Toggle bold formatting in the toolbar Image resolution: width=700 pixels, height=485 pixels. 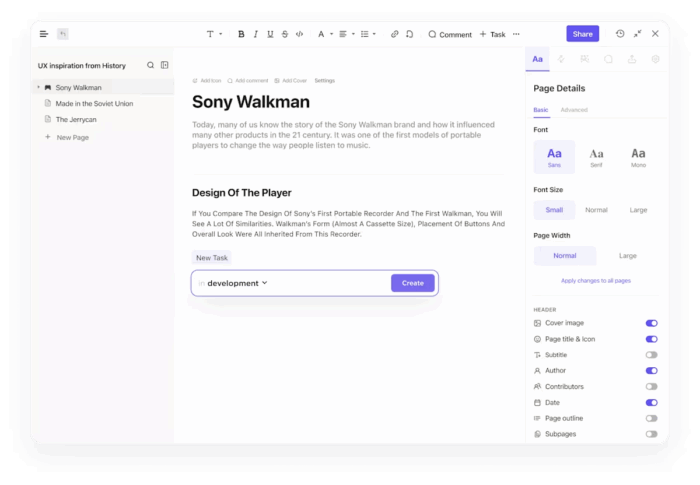tap(241, 34)
